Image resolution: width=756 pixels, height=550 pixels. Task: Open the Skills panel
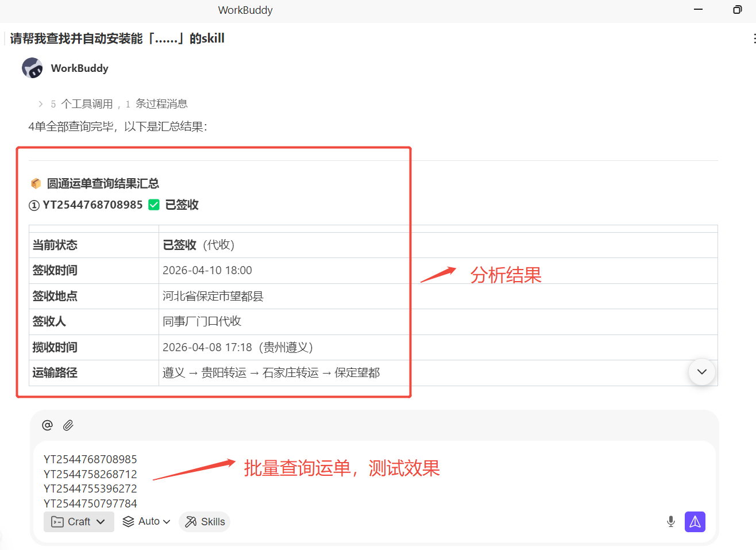[205, 522]
